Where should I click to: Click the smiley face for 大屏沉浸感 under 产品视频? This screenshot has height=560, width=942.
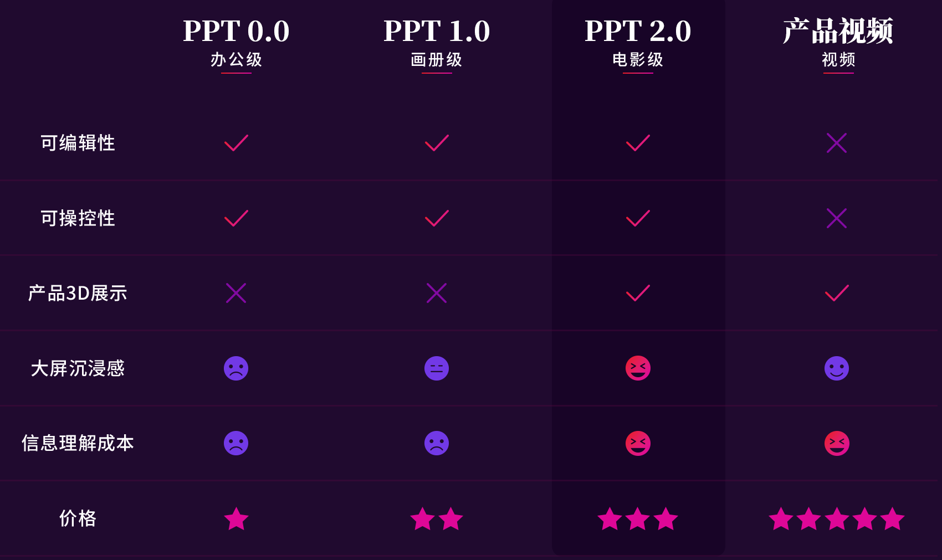(837, 368)
